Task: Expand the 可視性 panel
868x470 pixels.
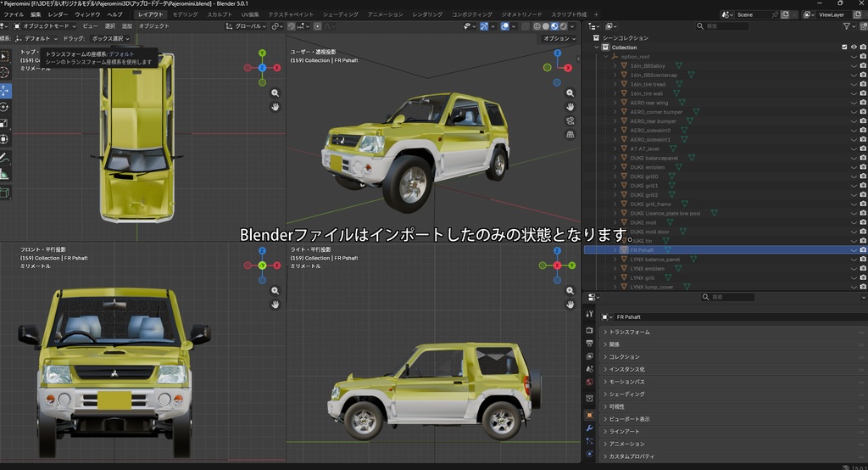Action: point(733,407)
